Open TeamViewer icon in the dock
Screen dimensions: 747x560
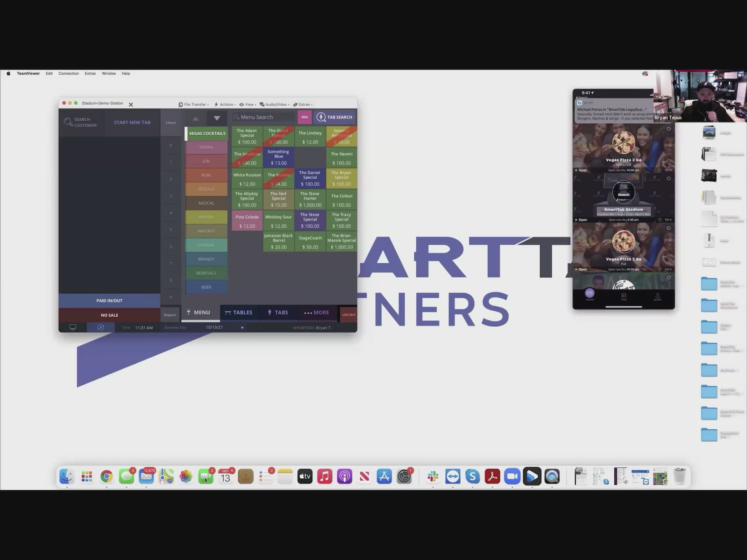(x=452, y=476)
